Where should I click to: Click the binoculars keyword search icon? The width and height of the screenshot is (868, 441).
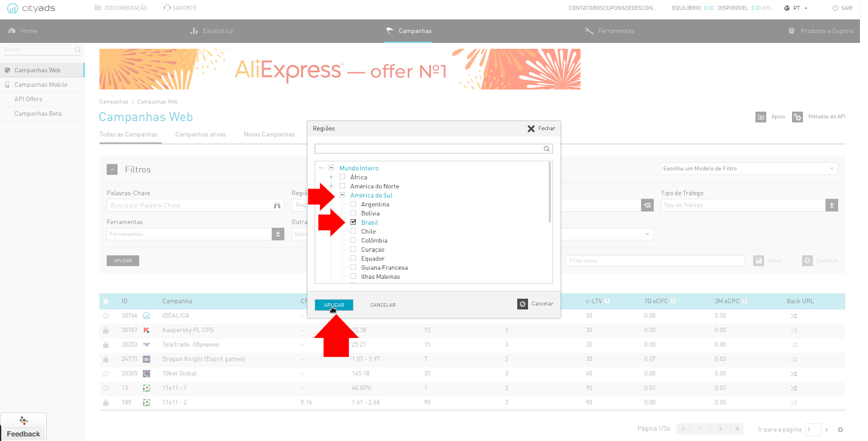(277, 206)
